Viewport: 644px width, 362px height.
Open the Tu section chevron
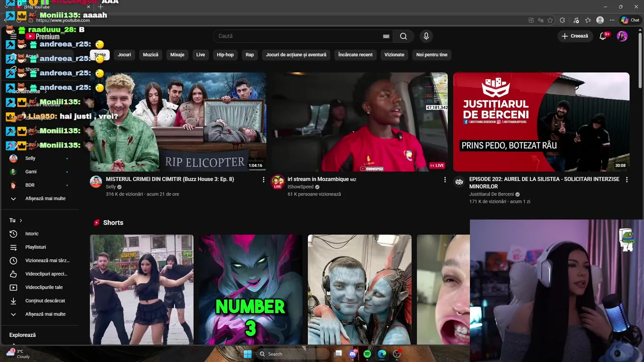tap(21, 220)
